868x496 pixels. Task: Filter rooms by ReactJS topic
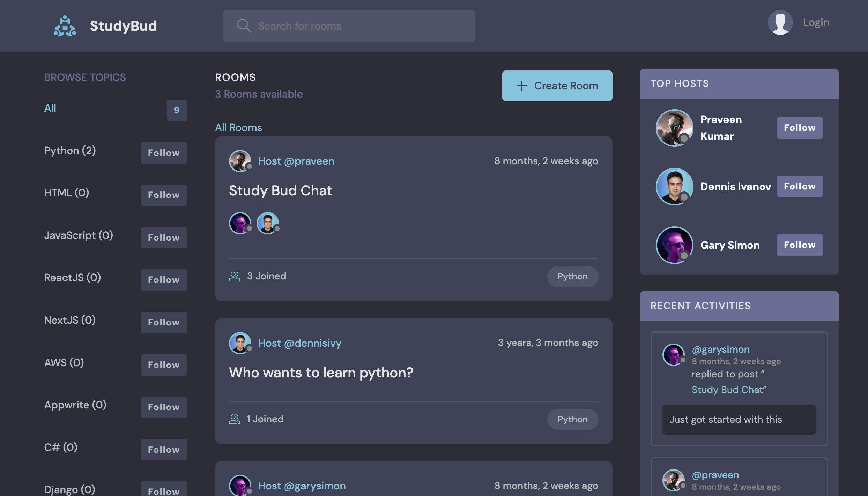pos(72,278)
